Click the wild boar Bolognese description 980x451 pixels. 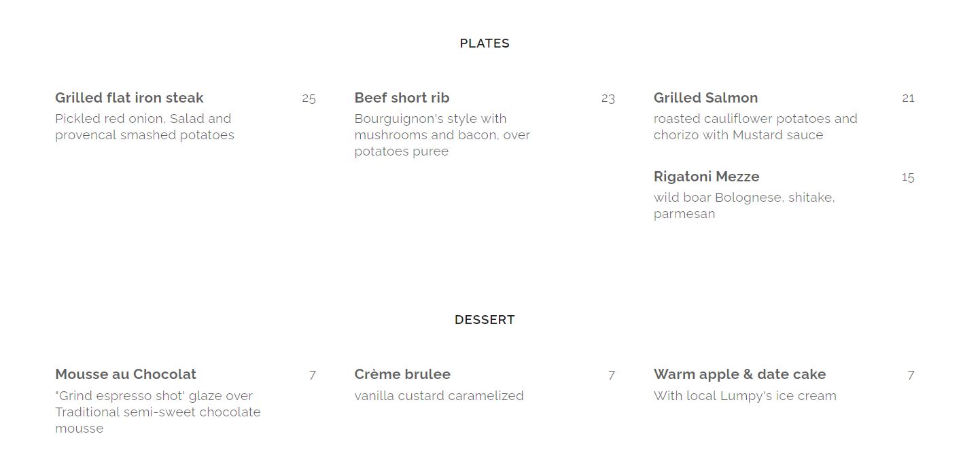point(744,206)
